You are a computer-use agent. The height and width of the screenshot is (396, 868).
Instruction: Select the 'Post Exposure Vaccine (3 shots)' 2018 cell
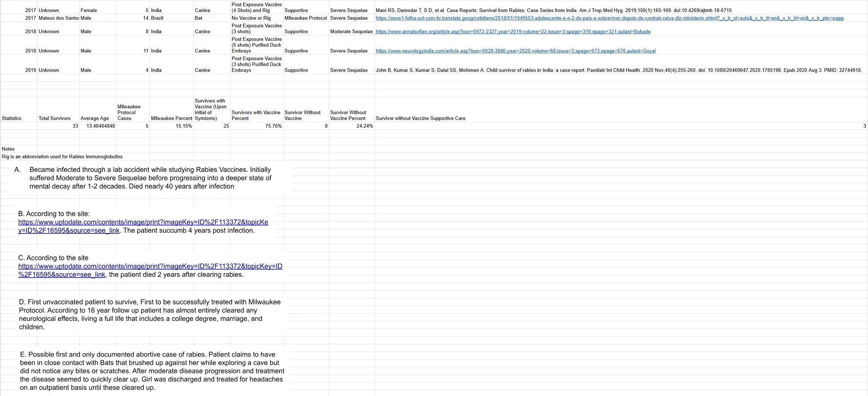[x=256, y=28]
